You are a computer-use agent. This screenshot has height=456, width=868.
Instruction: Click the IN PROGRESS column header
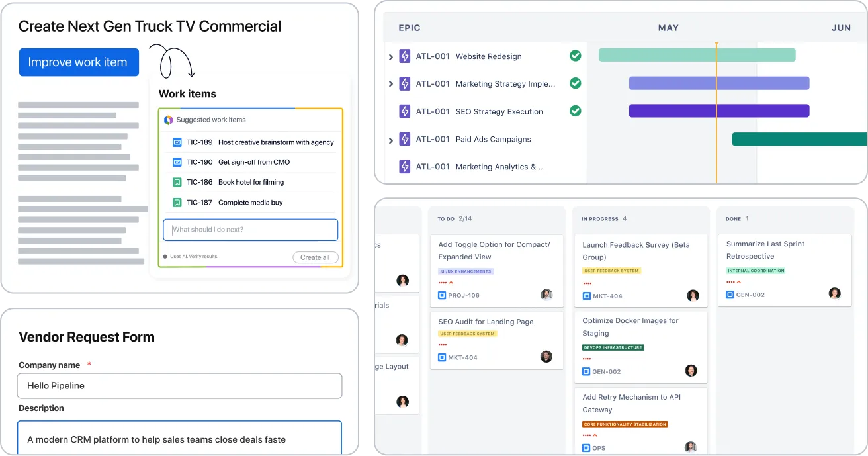click(599, 218)
